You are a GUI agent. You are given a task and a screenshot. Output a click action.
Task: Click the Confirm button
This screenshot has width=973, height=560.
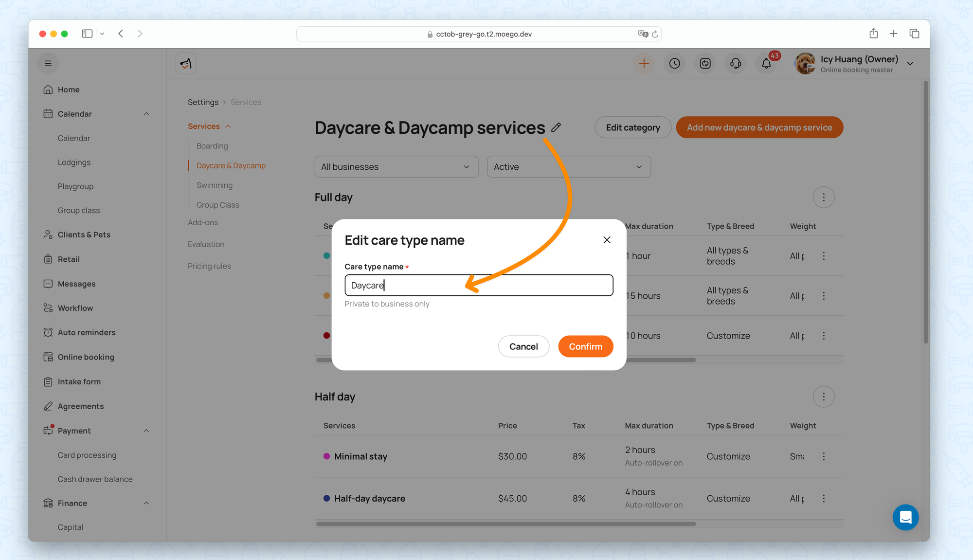coord(585,346)
